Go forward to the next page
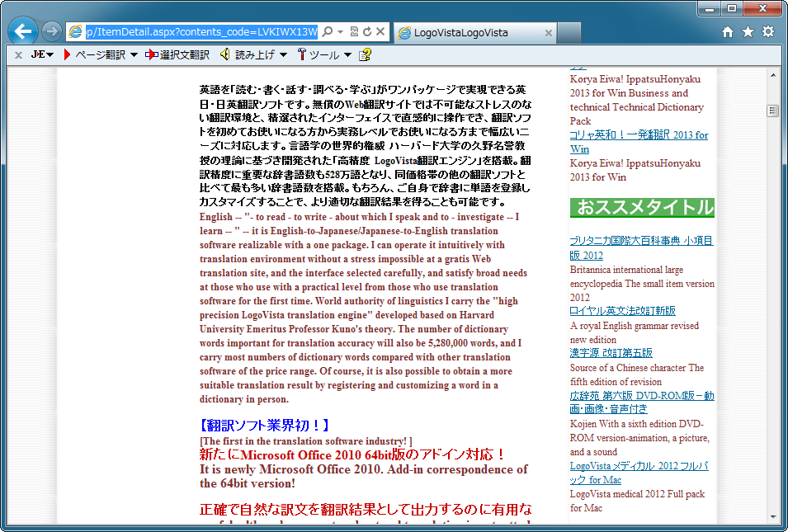The height and width of the screenshot is (532, 788). 51,31
